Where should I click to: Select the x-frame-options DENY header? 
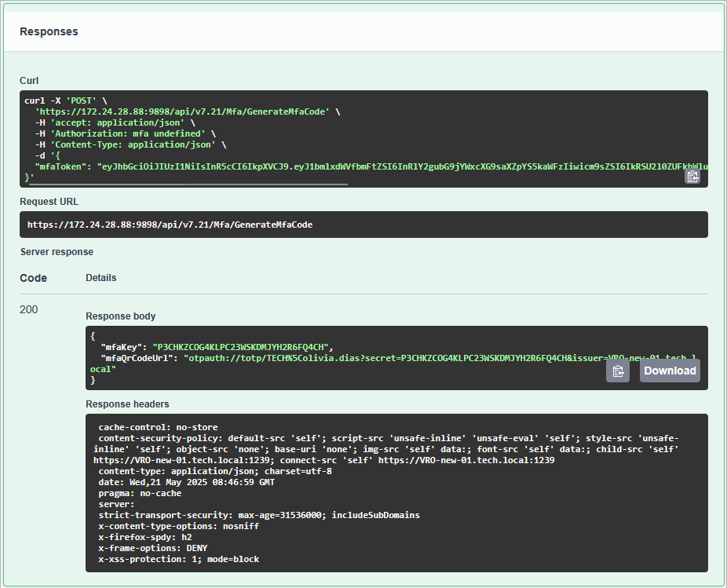point(152,548)
